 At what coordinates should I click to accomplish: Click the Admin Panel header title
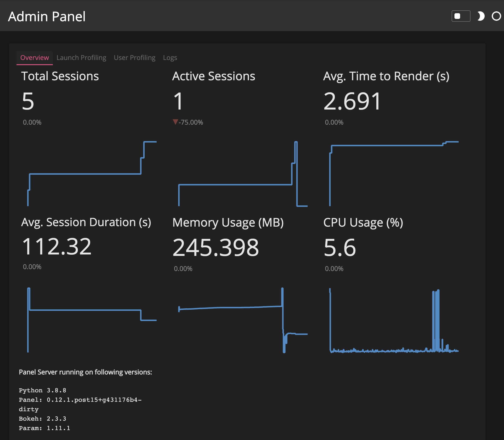pyautogui.click(x=47, y=17)
